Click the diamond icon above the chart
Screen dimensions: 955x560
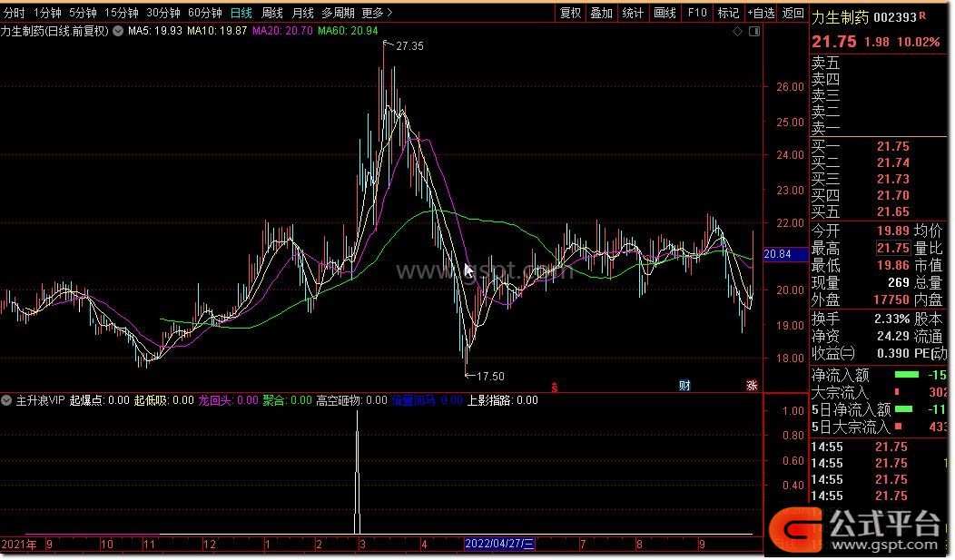click(x=737, y=31)
